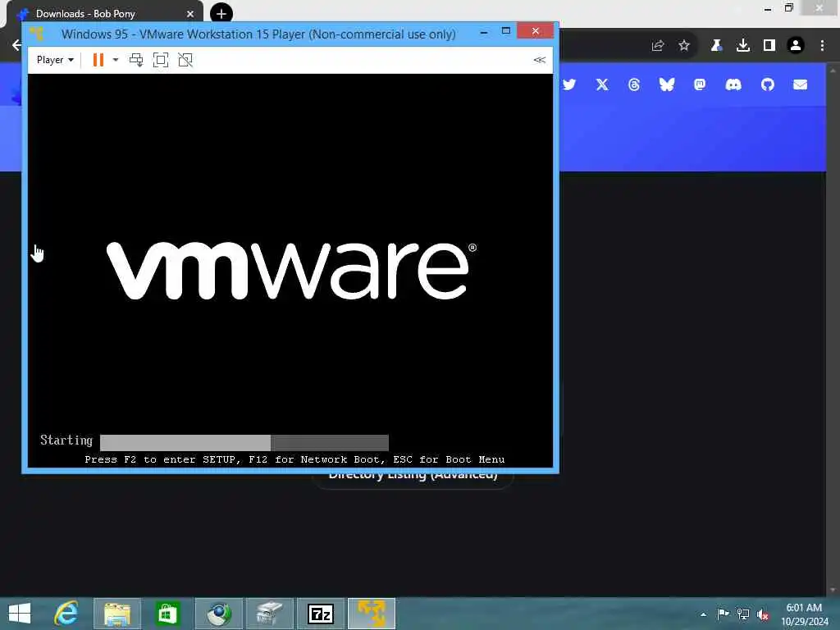Enter VMware full screen mode
840x630 pixels.
tap(160, 59)
